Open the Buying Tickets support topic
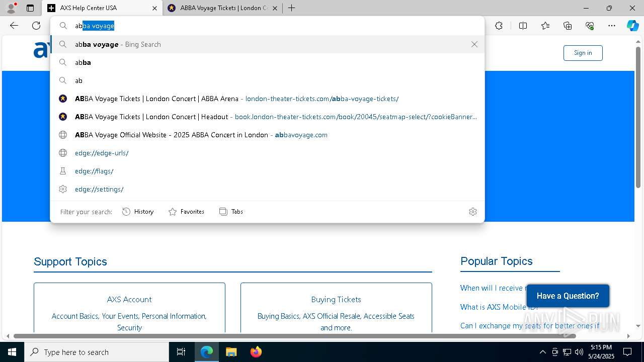 [336, 308]
